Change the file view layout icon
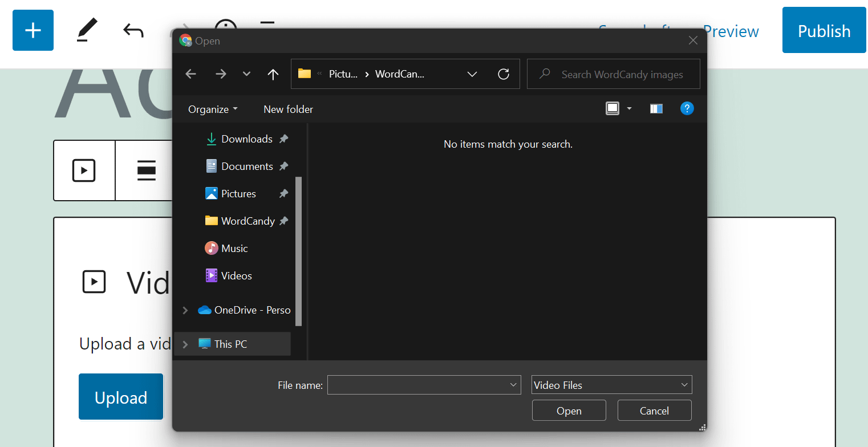The height and width of the screenshot is (447, 868). pyautogui.click(x=613, y=108)
